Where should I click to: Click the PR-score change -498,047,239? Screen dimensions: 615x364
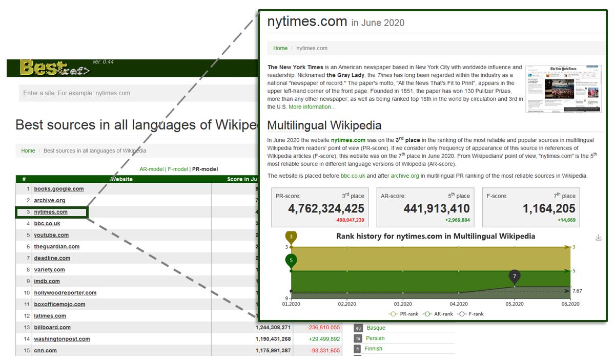point(350,220)
